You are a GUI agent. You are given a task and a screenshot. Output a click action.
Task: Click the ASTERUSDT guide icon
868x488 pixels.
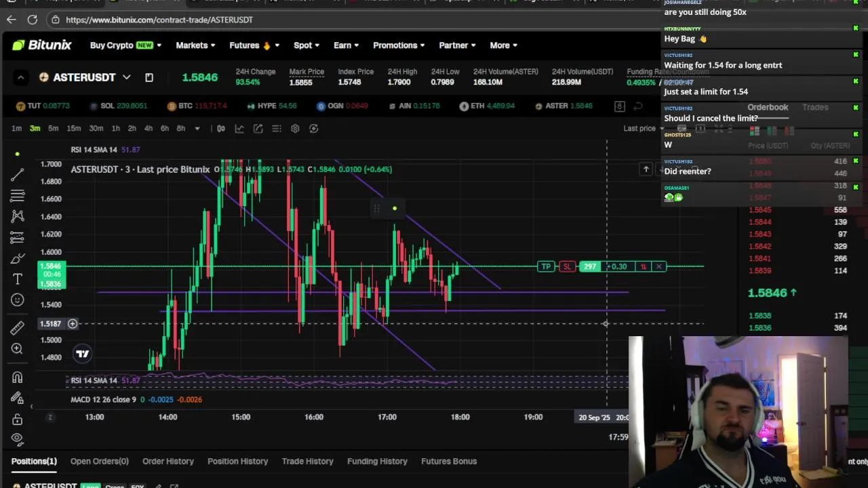149,77
